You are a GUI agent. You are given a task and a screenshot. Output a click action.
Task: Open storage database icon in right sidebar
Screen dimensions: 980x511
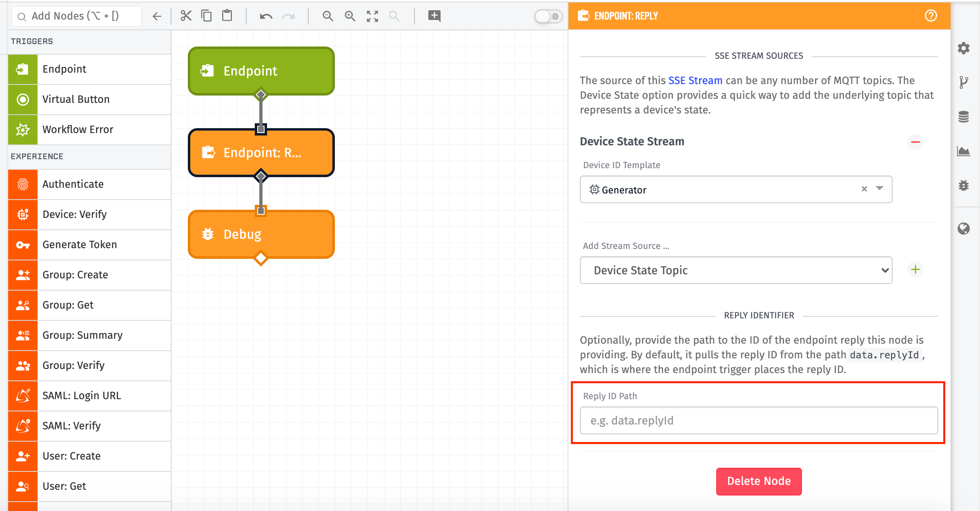tap(964, 117)
